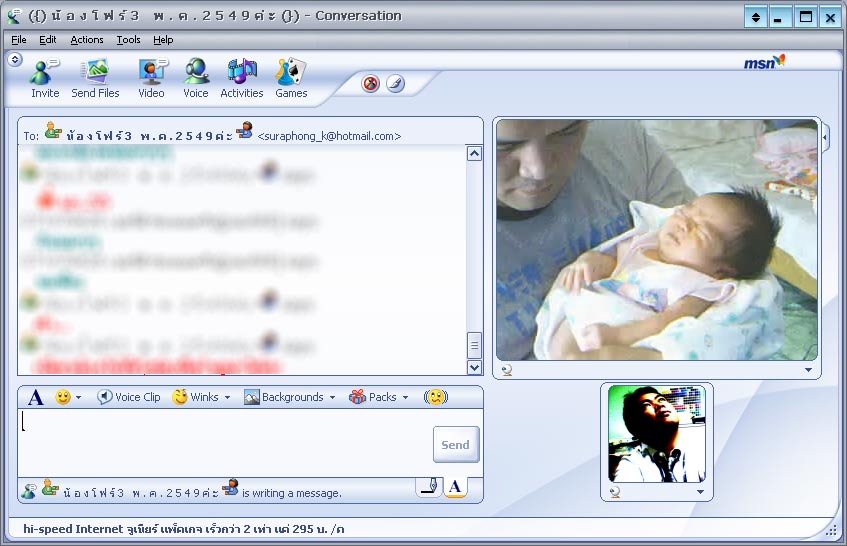
Task: Open the Actions menu
Action: 87,40
